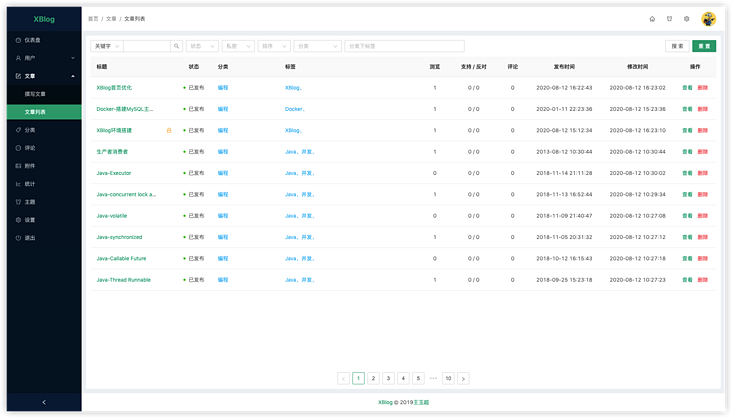
Task: Open settings gear icon in top header
Action: [686, 19]
